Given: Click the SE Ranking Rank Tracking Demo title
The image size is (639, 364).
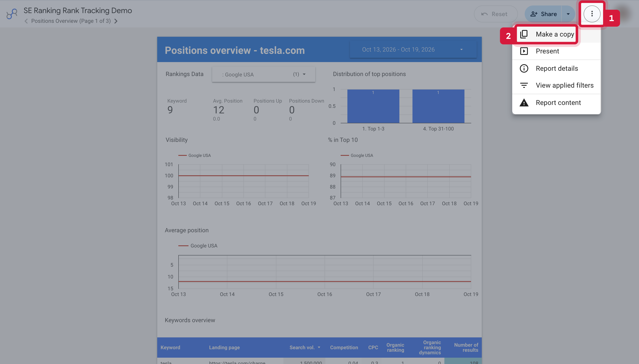Looking at the screenshot, I should pyautogui.click(x=78, y=11).
